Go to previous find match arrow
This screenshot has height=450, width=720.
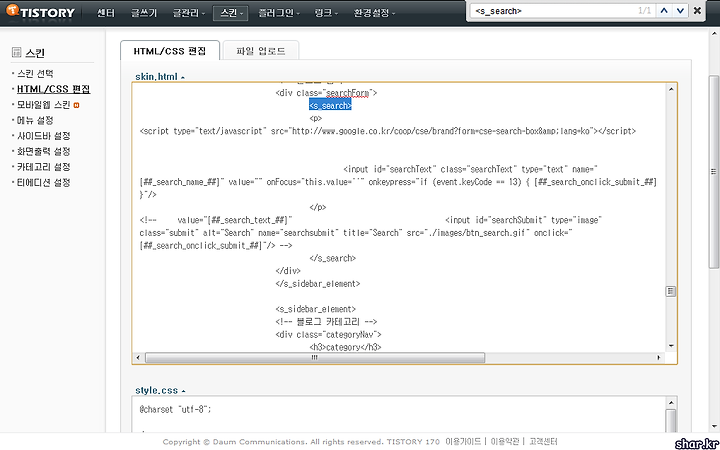[664, 11]
